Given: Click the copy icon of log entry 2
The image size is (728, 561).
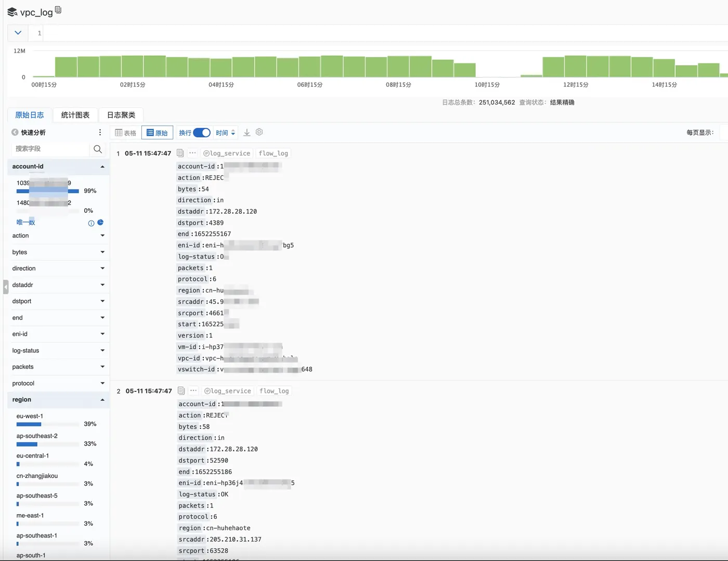Looking at the screenshot, I should point(181,391).
